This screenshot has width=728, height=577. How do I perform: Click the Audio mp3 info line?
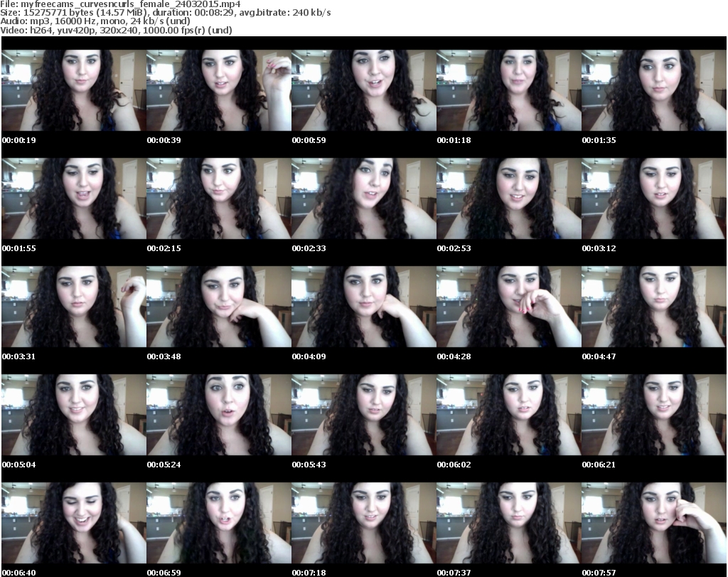click(95, 21)
